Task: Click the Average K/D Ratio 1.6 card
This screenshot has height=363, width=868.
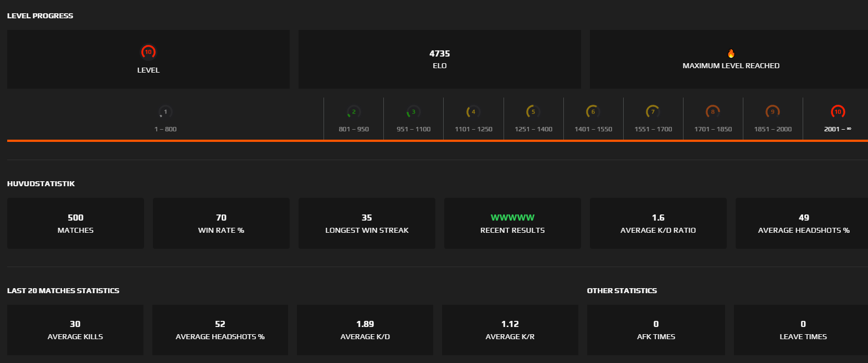Action: point(658,223)
